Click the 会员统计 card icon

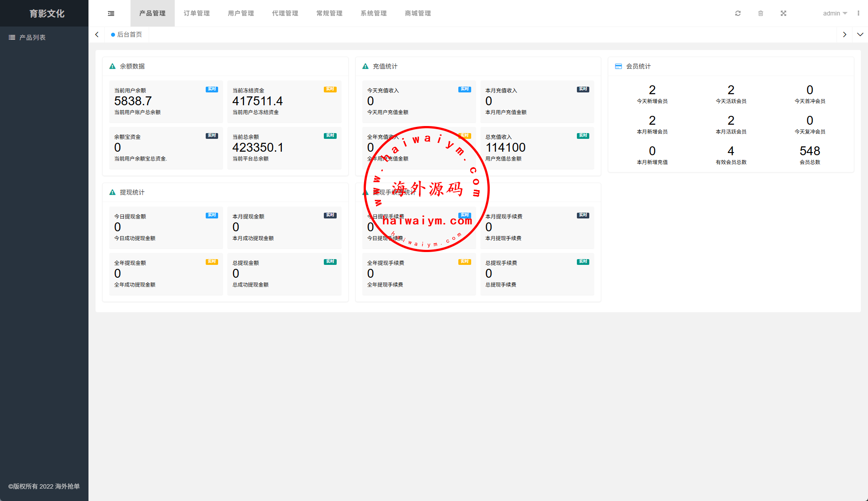point(618,66)
